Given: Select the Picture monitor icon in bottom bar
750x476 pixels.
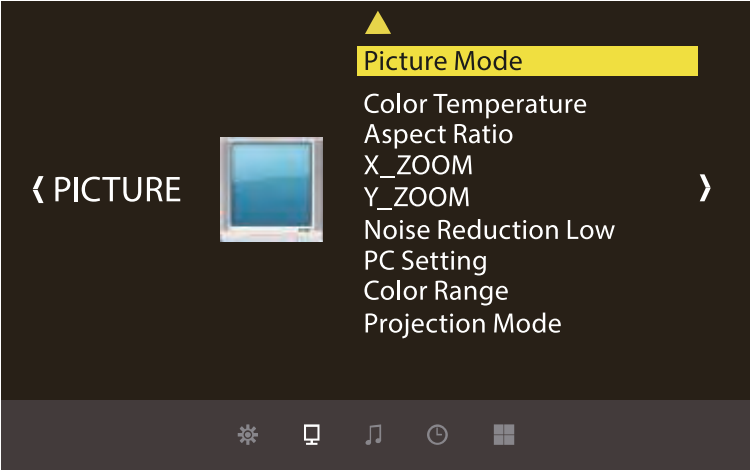Looking at the screenshot, I should point(311,434).
